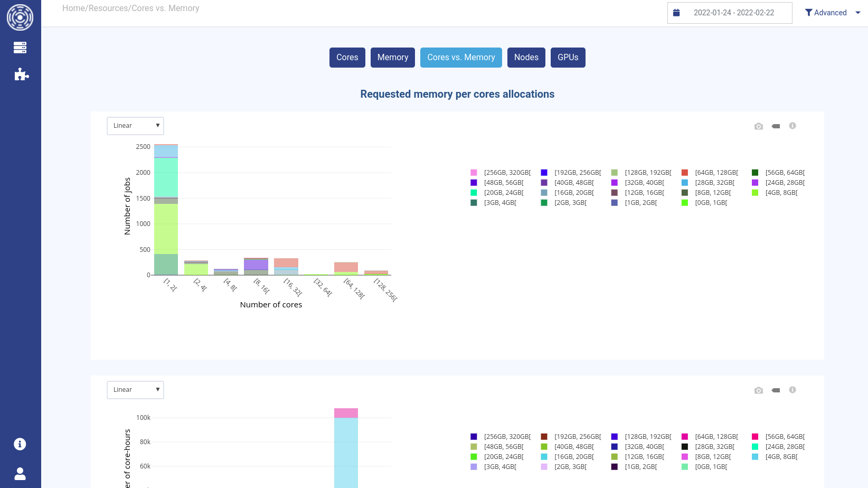Switch to the GPUs tab
The image size is (868, 488).
(x=568, y=58)
